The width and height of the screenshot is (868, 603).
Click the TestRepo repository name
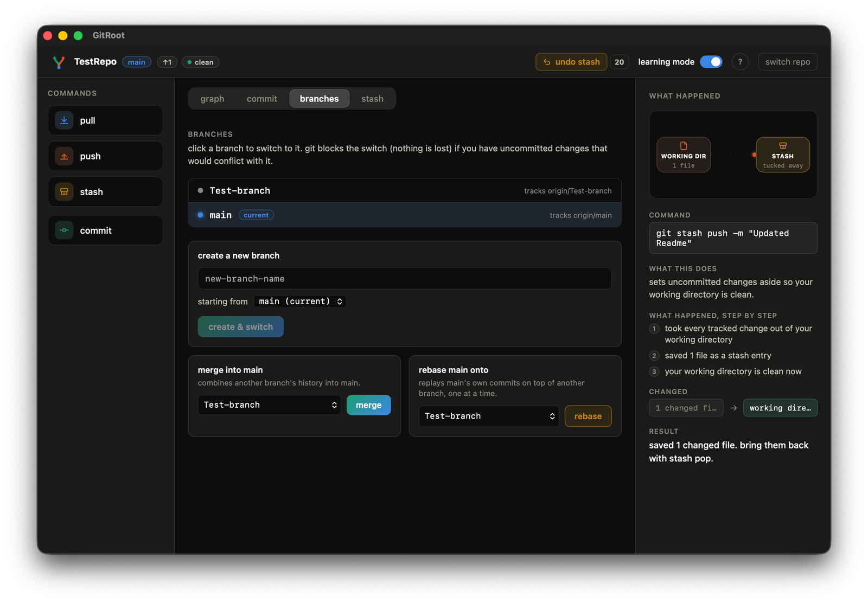(95, 62)
